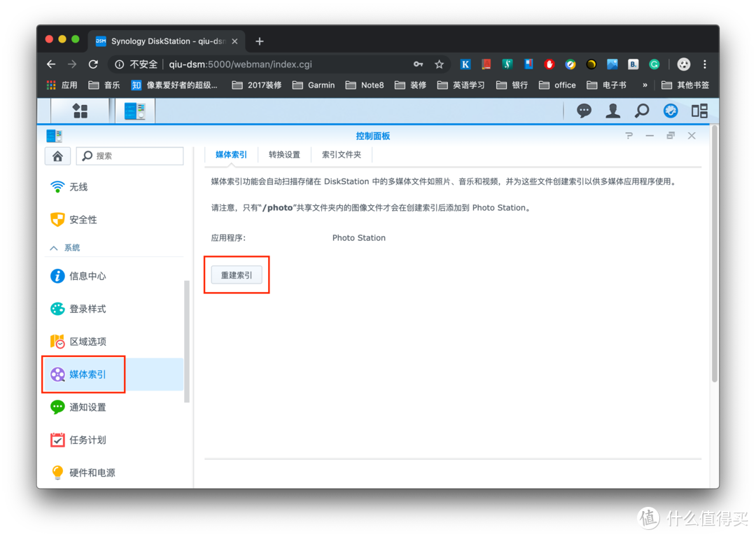Open the chat notifications bubble icon
Image resolution: width=756 pixels, height=537 pixels.
(584, 111)
